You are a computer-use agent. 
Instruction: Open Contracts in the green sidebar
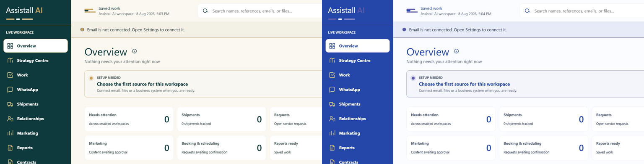pos(36,161)
